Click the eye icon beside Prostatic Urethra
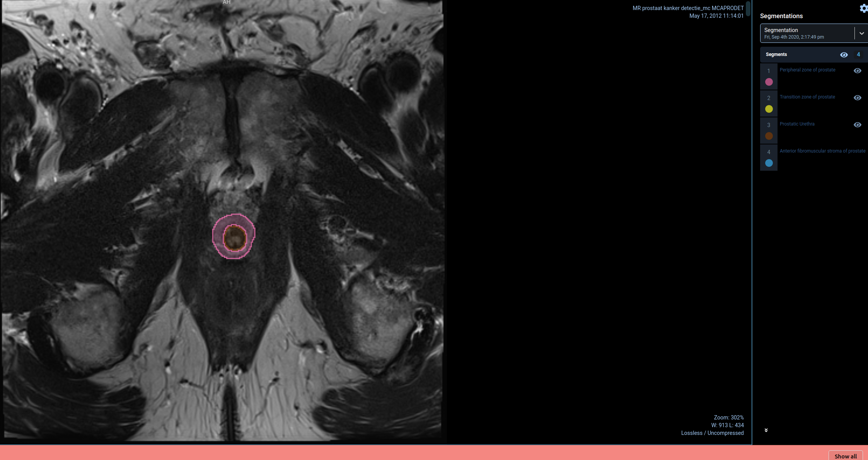 (x=858, y=125)
